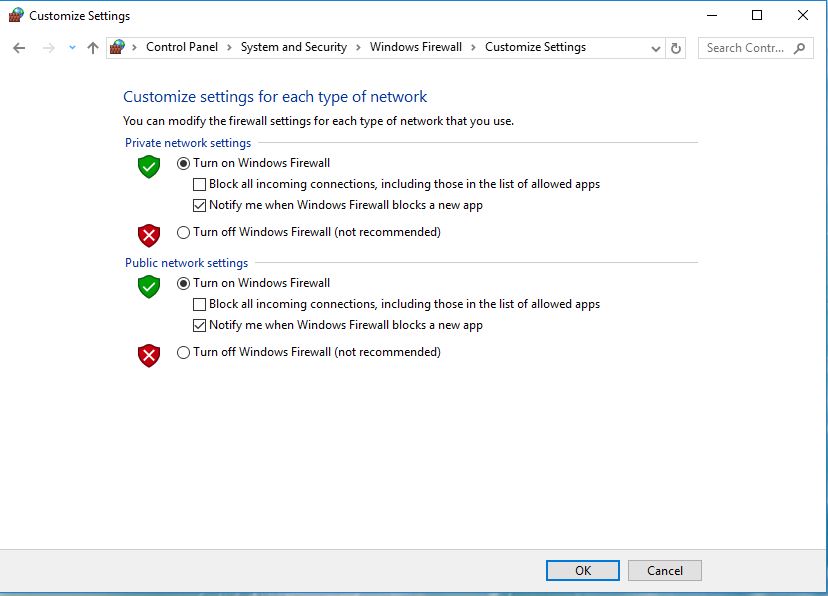Click the Search Control Panel field
The height and width of the screenshot is (596, 828).
tap(745, 48)
